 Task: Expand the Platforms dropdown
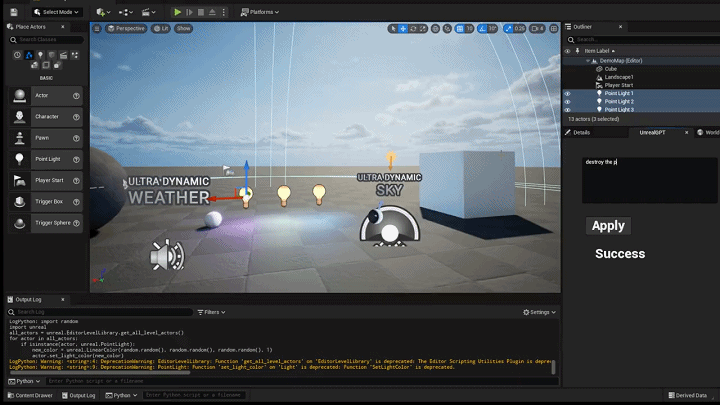pyautogui.click(x=258, y=12)
